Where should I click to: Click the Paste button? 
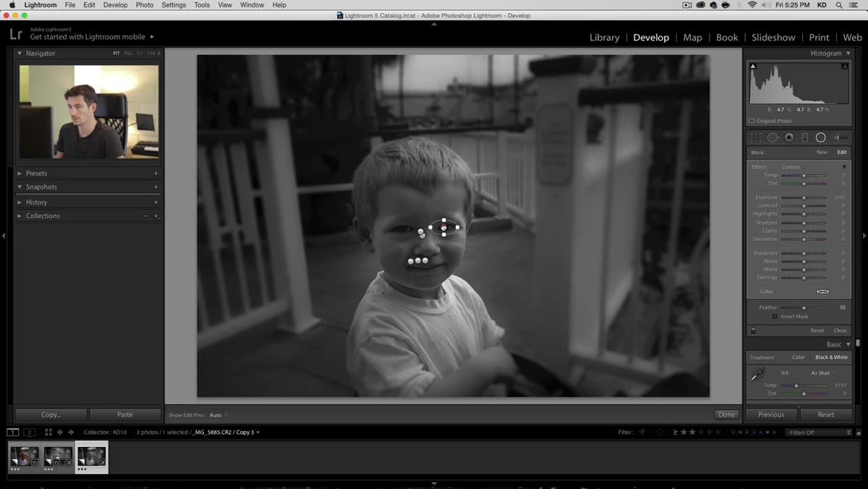125,414
